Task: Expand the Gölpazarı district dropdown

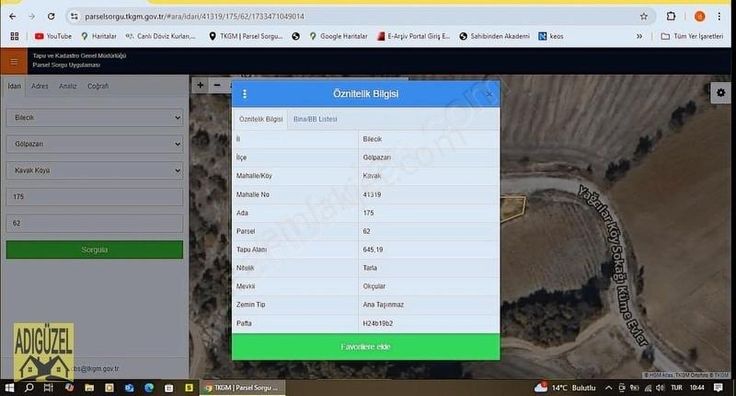Action: tap(95, 144)
